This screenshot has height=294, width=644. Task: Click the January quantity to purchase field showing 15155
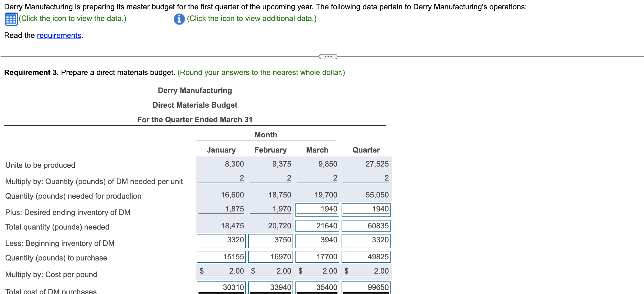click(221, 256)
